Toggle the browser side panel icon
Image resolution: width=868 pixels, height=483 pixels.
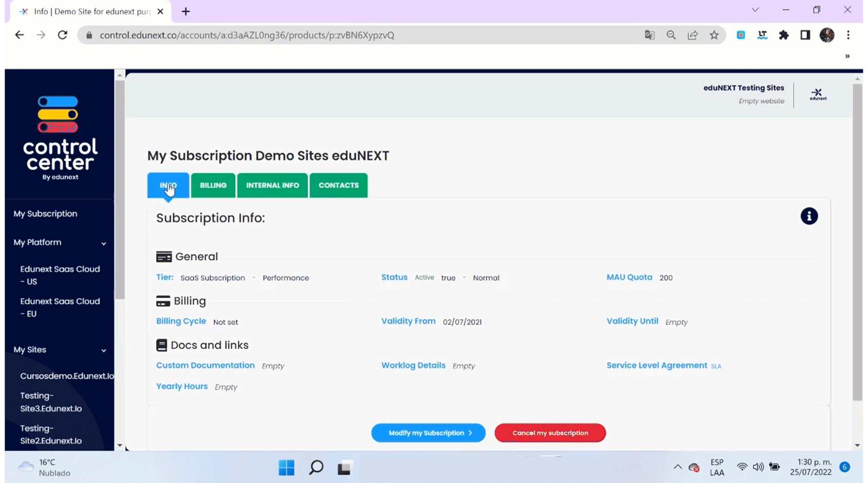point(805,35)
